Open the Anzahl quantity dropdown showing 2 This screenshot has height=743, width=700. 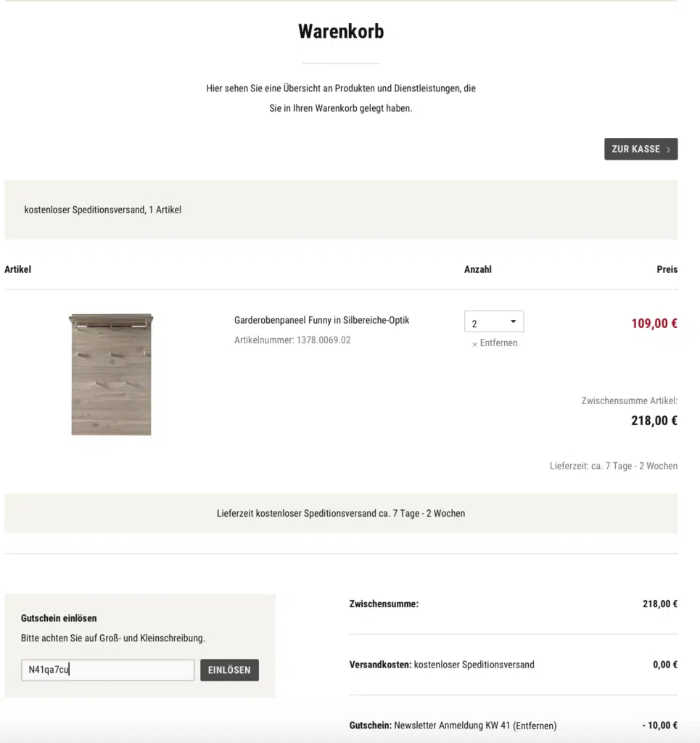tap(493, 321)
